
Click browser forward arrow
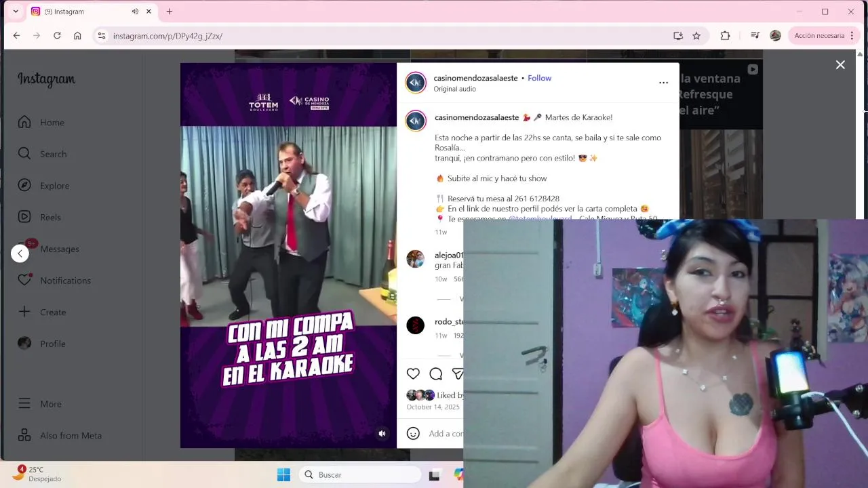click(x=37, y=36)
